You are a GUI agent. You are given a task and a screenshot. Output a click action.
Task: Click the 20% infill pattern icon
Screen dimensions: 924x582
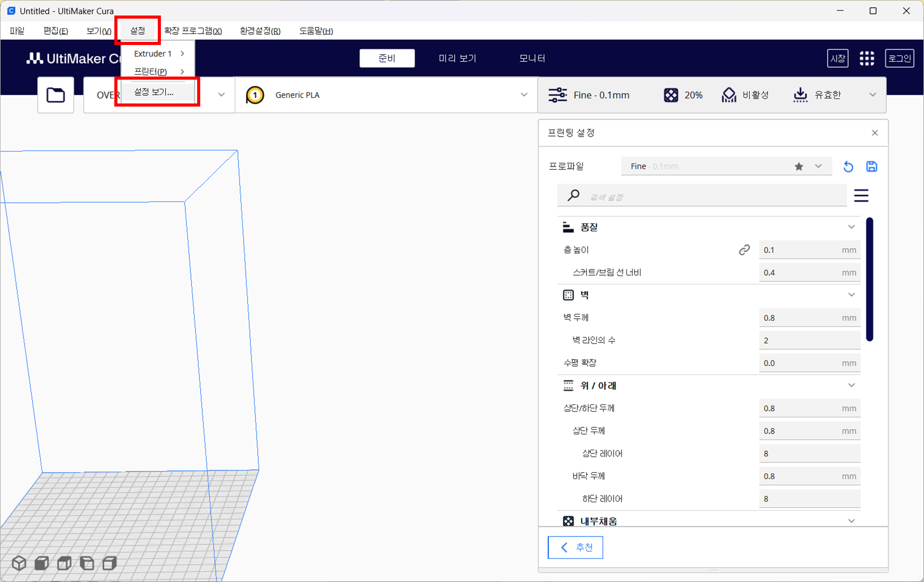pos(670,95)
